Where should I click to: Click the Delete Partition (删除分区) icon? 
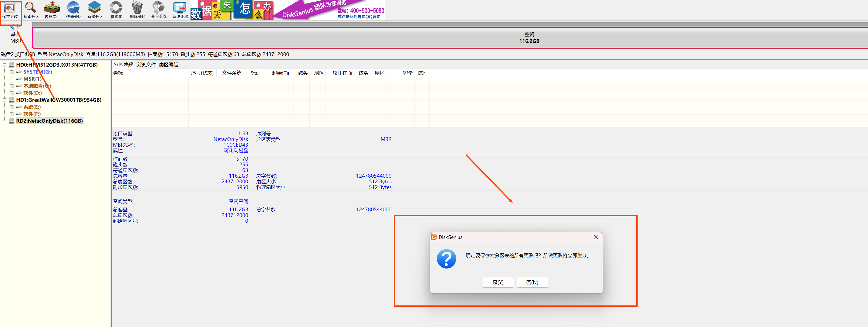coord(137,10)
